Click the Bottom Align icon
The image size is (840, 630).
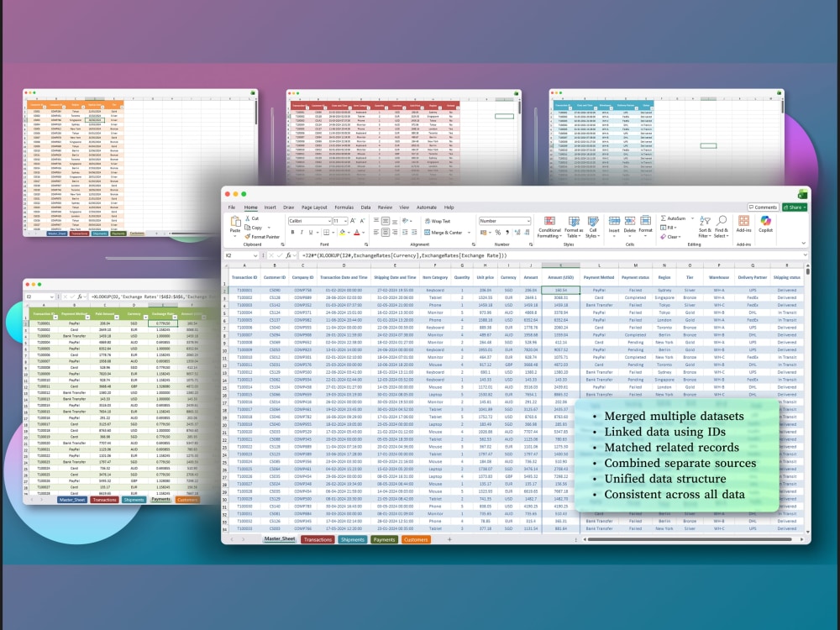[x=394, y=221]
